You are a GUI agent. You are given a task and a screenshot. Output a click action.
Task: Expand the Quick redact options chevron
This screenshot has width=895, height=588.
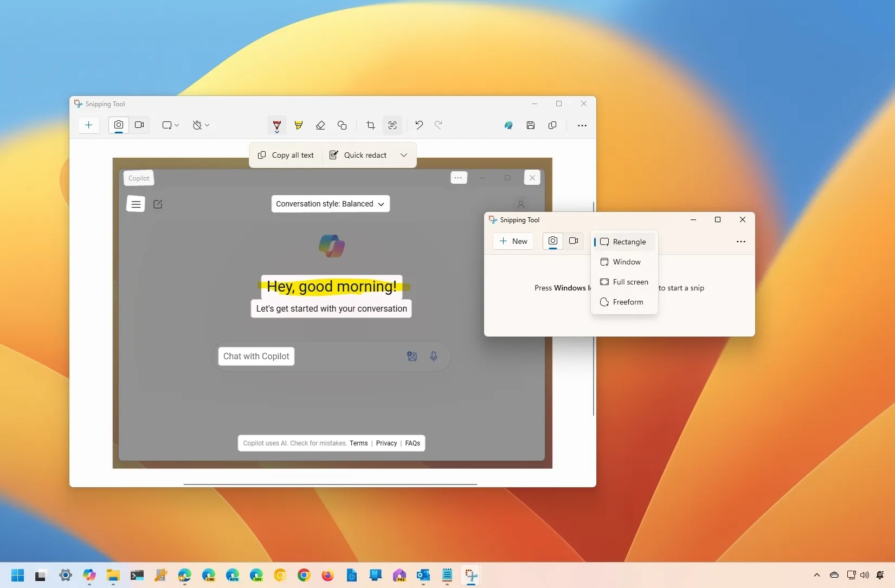coord(404,155)
